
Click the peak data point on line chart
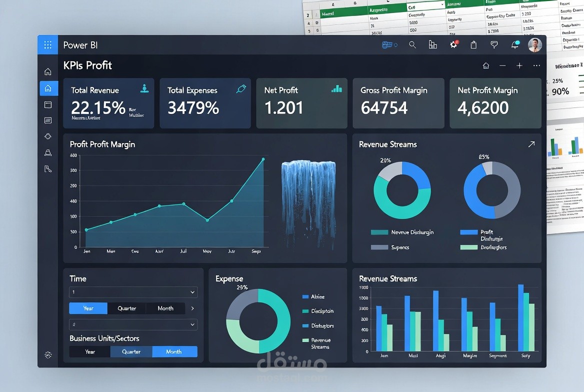(x=263, y=159)
